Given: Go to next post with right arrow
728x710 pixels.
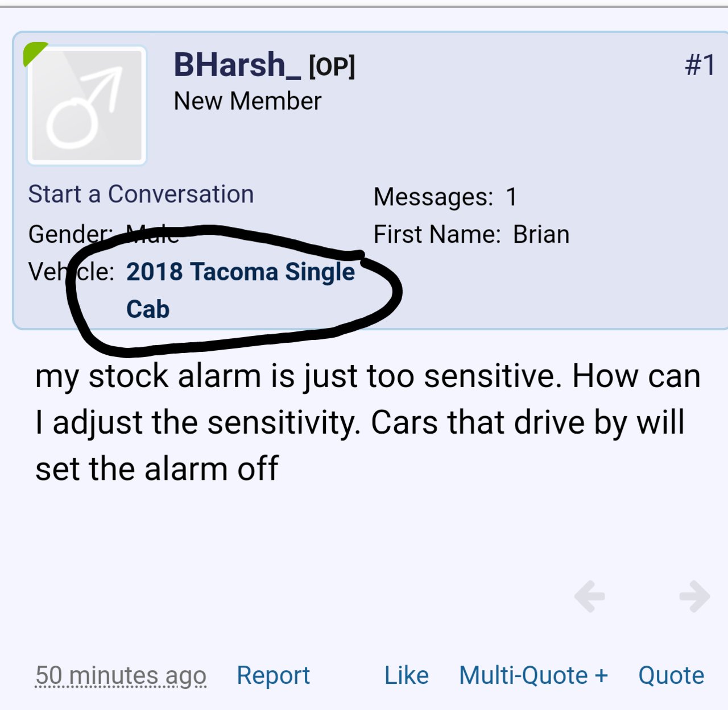Looking at the screenshot, I should 694,596.
